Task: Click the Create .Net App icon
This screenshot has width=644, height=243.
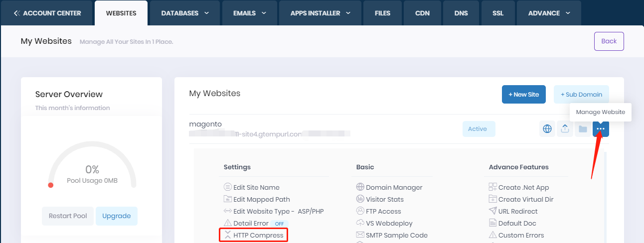Action: [x=493, y=188]
